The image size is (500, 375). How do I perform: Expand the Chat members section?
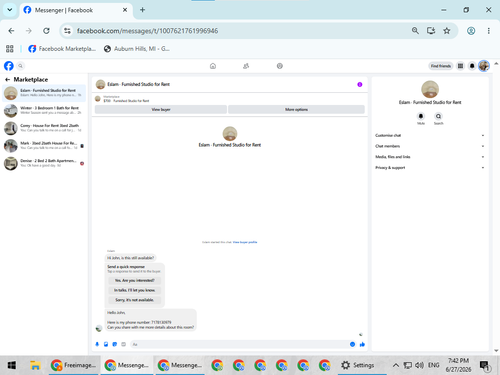tap(430, 146)
